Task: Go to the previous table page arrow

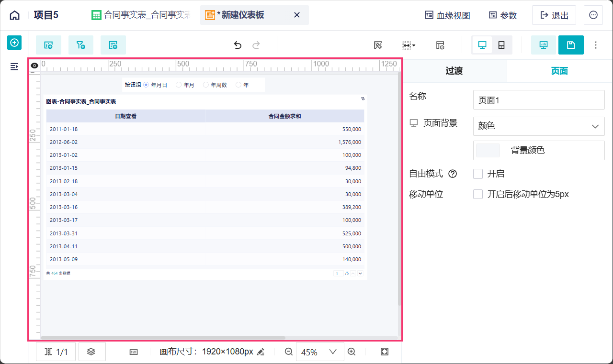Action: (x=353, y=273)
